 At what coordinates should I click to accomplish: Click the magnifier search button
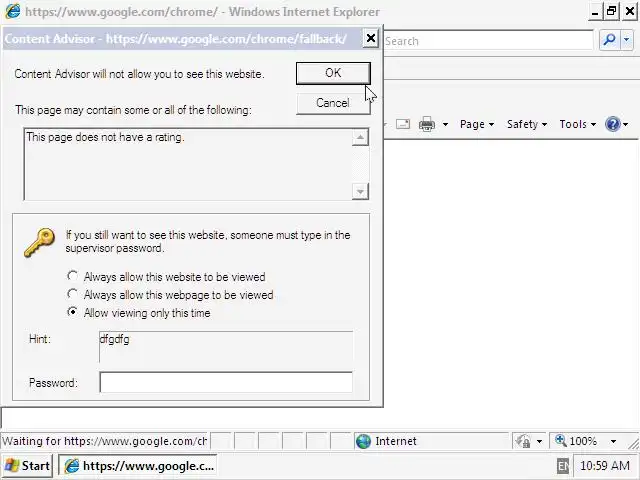click(x=609, y=40)
